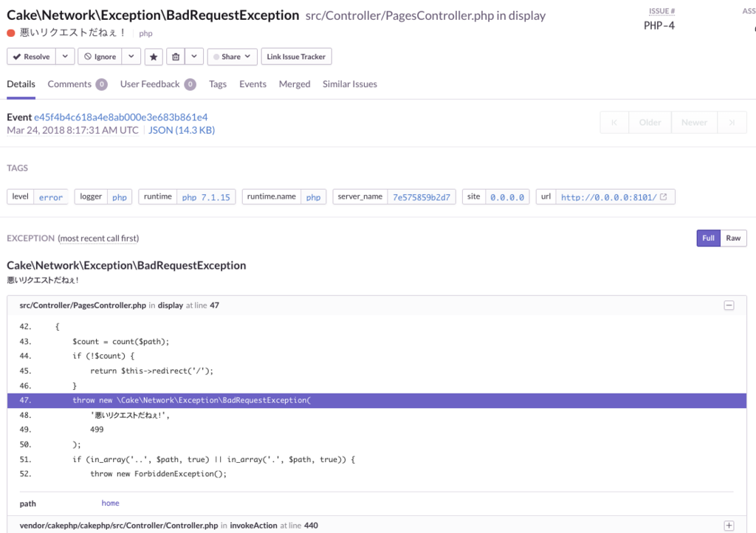Click the Mar 24, 2018 timestamp

(72, 130)
